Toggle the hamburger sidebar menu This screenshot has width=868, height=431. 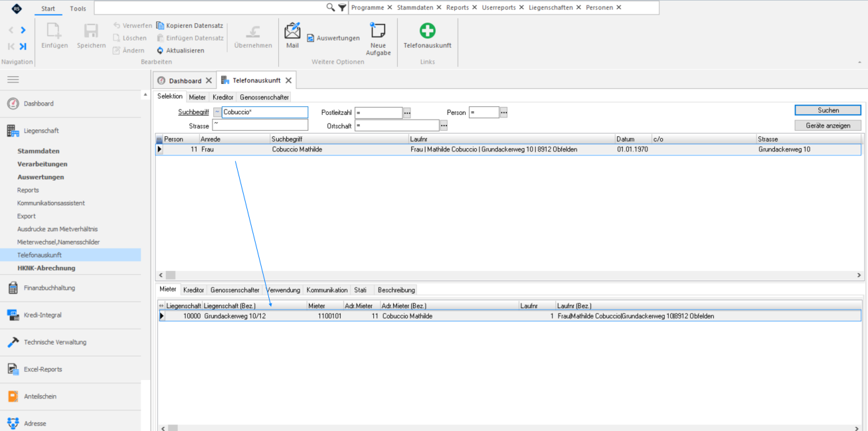click(13, 80)
